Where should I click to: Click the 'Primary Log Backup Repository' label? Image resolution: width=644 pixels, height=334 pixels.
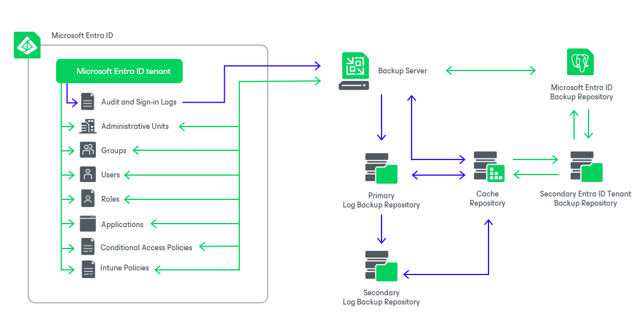(381, 201)
